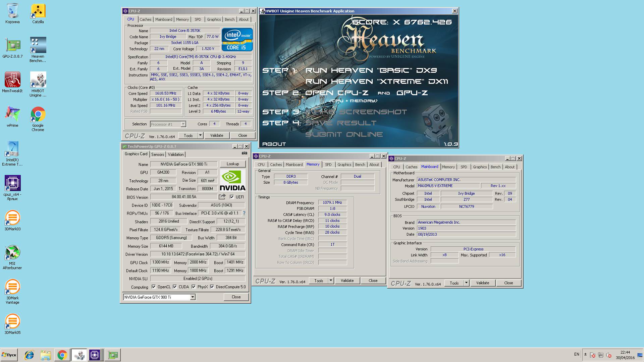
Task: Open About tab in CPU-Z Memory window
Action: pos(374,165)
